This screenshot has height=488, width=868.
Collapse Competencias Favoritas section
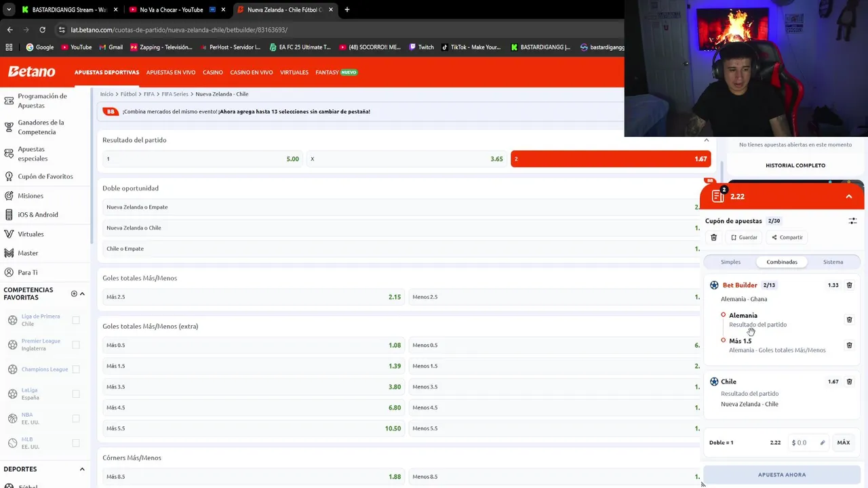coord(82,293)
